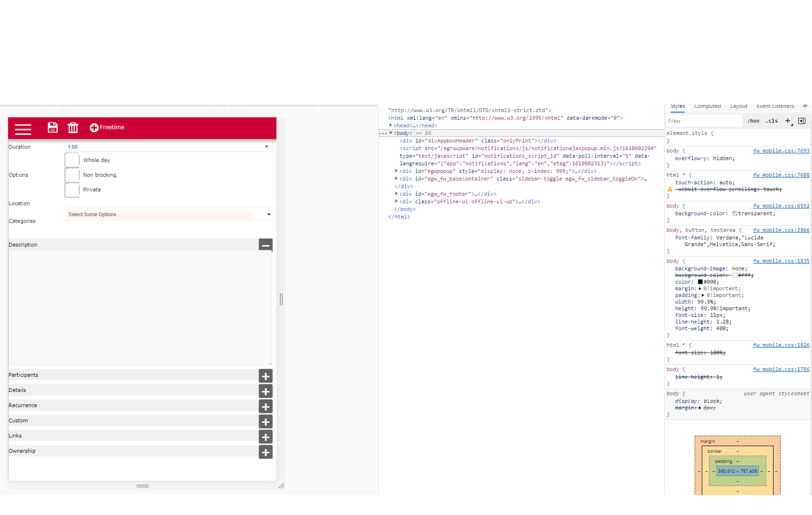812x515 pixels.
Task: Click inside the Description text area
Action: [140, 308]
